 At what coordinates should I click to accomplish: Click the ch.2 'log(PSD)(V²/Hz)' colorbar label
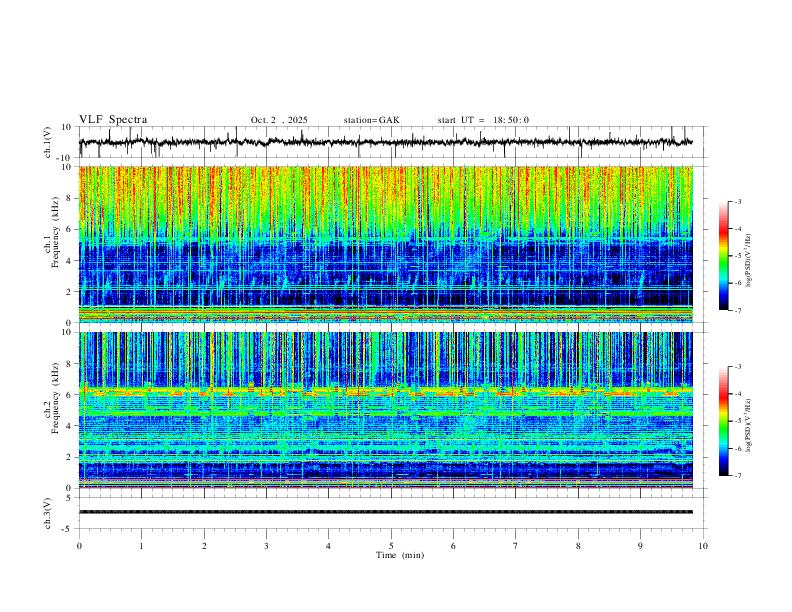pos(749,425)
